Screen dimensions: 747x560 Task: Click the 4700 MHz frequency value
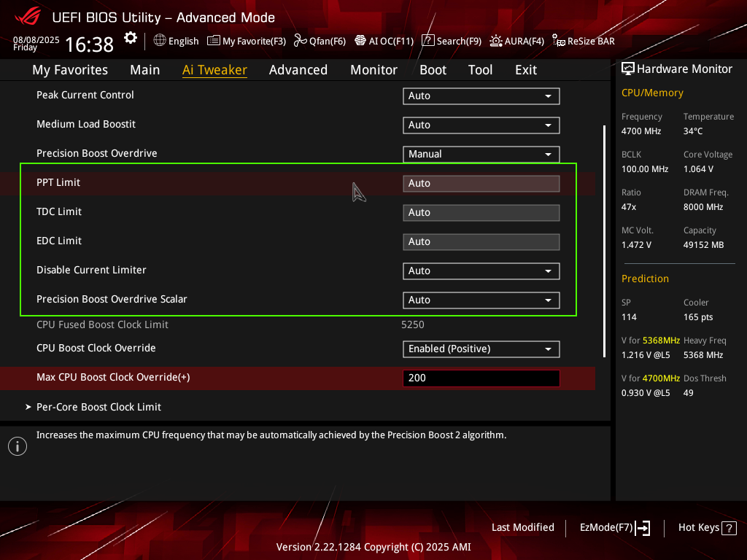click(641, 131)
